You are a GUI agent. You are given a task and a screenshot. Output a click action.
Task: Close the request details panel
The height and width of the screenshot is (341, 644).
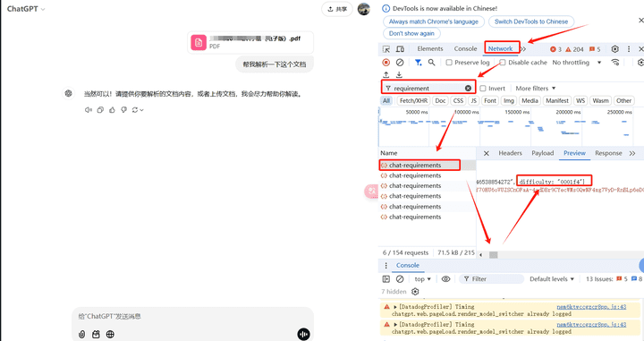(x=487, y=153)
